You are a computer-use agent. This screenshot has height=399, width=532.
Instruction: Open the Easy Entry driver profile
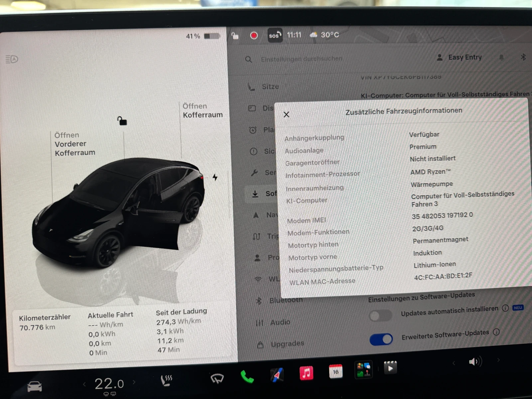459,57
